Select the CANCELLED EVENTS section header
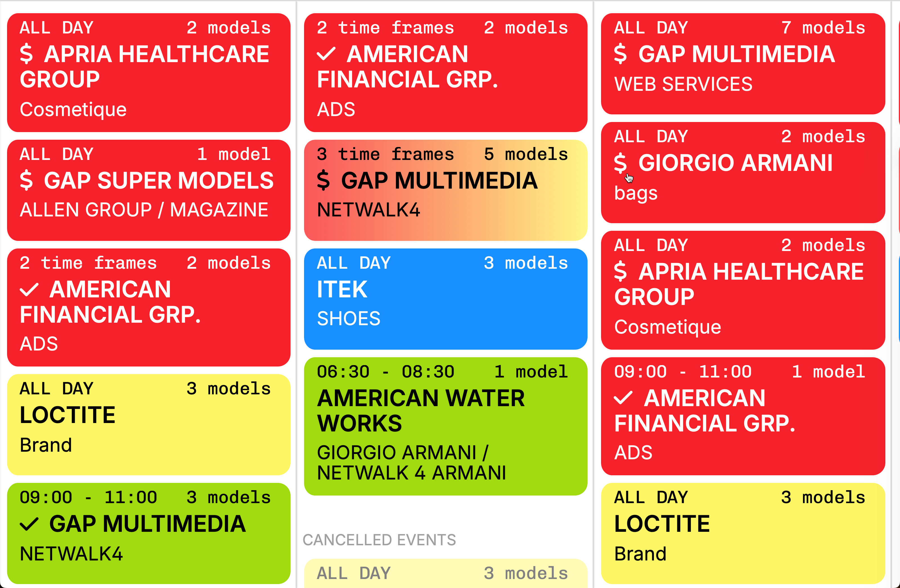 click(379, 540)
